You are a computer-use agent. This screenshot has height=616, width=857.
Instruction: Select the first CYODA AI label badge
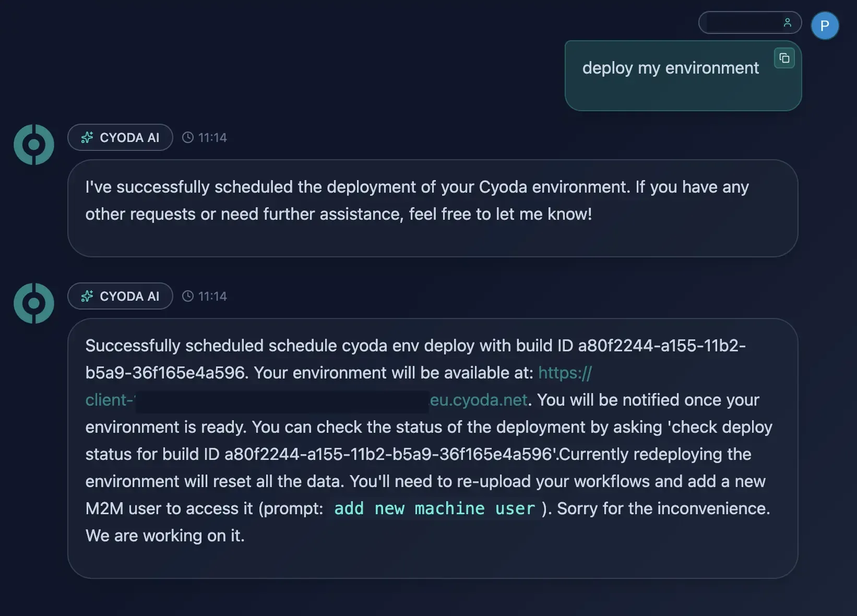pos(120,137)
